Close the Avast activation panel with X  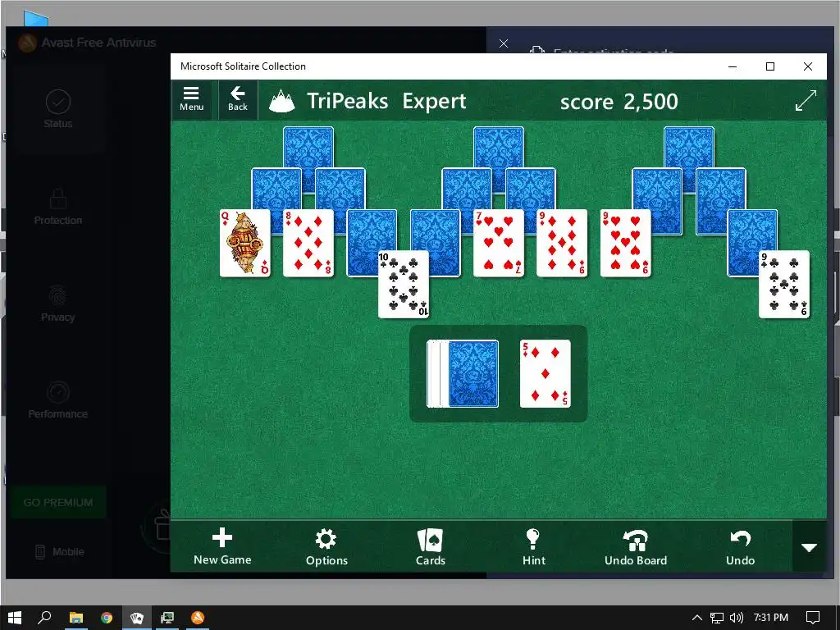click(504, 43)
